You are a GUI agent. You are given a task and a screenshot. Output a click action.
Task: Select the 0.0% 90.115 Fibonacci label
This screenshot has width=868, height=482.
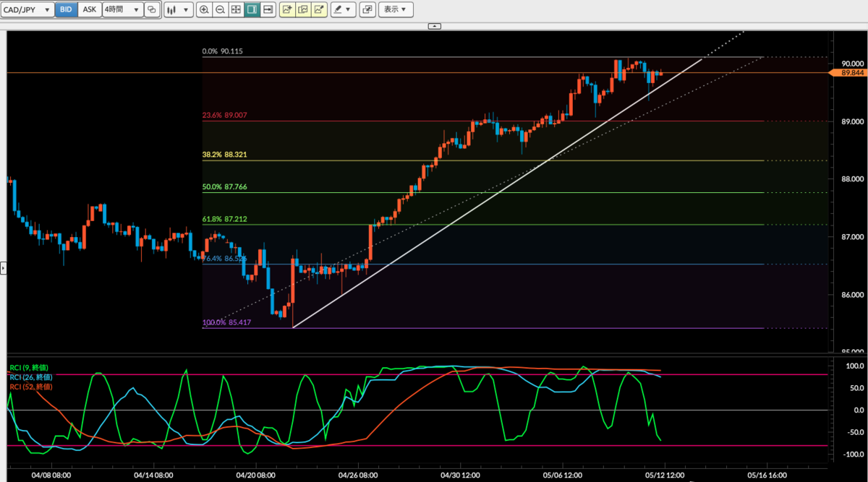click(x=222, y=51)
